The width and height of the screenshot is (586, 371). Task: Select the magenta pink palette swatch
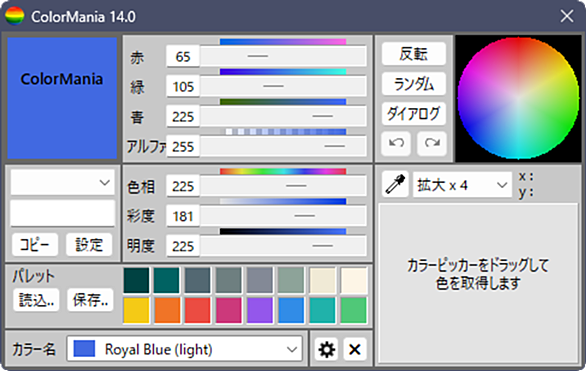tap(229, 310)
